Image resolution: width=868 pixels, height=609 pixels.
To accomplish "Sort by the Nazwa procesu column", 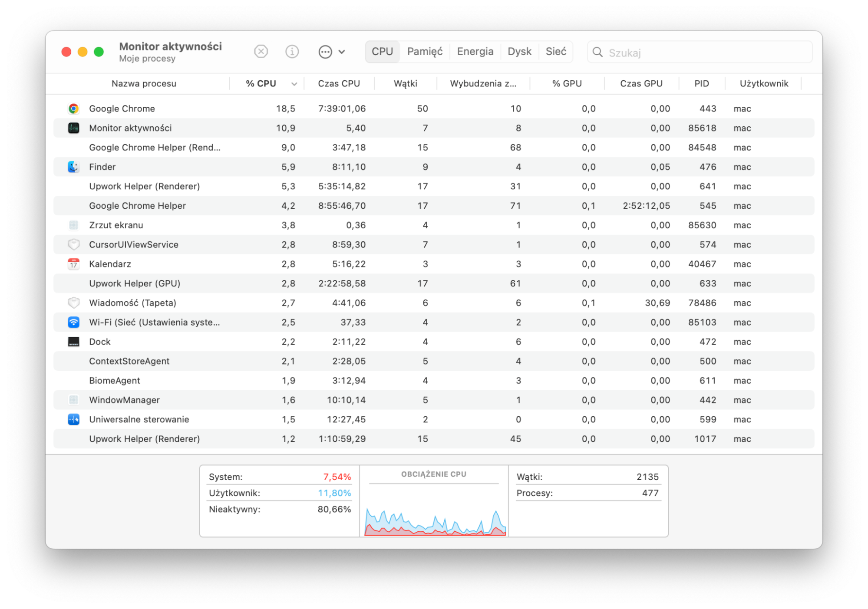I will tap(144, 83).
